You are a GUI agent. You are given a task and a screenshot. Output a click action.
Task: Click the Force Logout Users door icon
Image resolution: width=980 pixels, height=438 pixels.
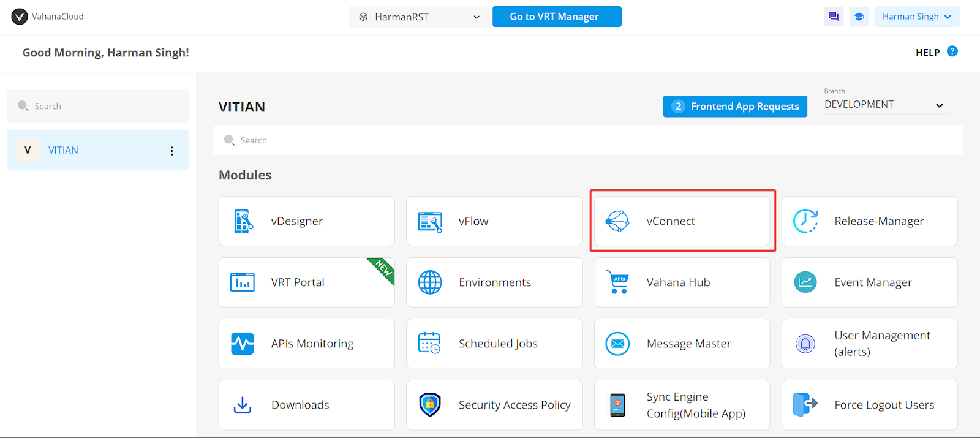(805, 405)
